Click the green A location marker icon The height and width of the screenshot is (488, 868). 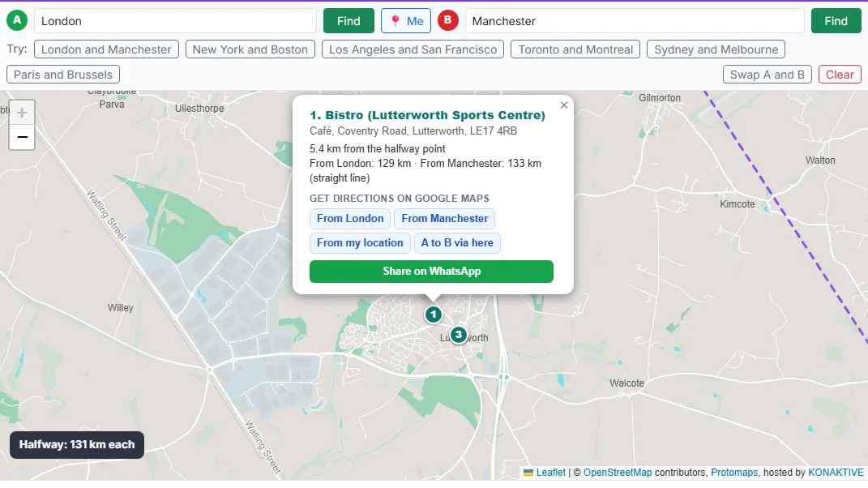pos(17,20)
